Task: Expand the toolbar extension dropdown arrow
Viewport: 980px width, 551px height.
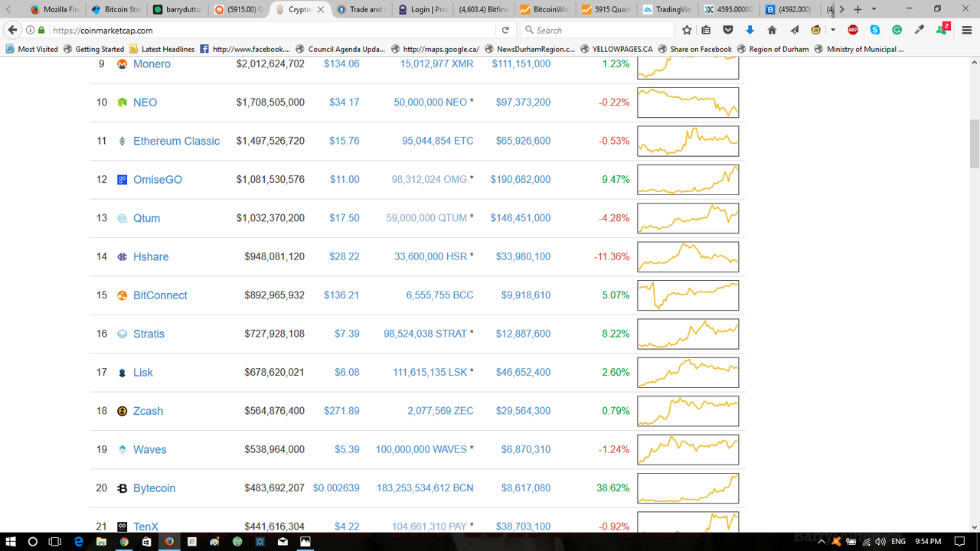Action: point(834,30)
